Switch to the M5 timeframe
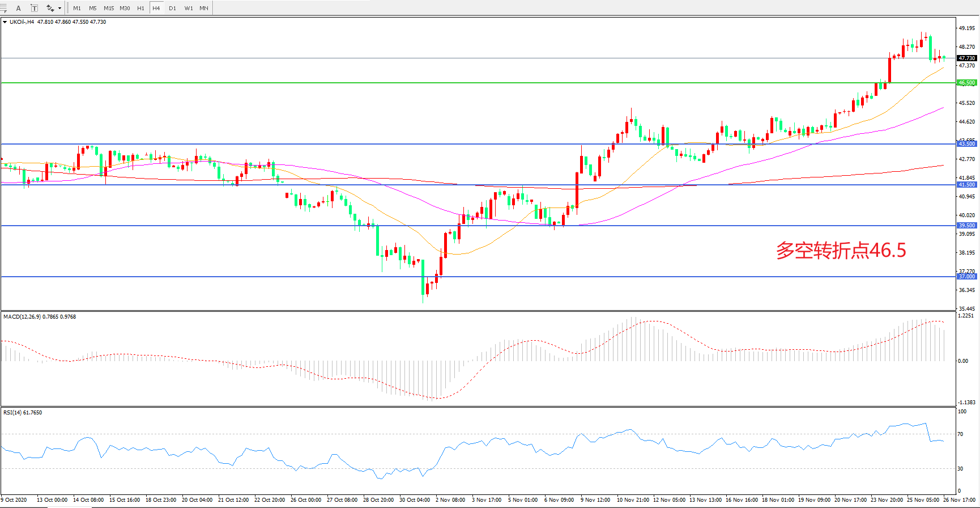This screenshot has width=980, height=508. click(x=93, y=8)
